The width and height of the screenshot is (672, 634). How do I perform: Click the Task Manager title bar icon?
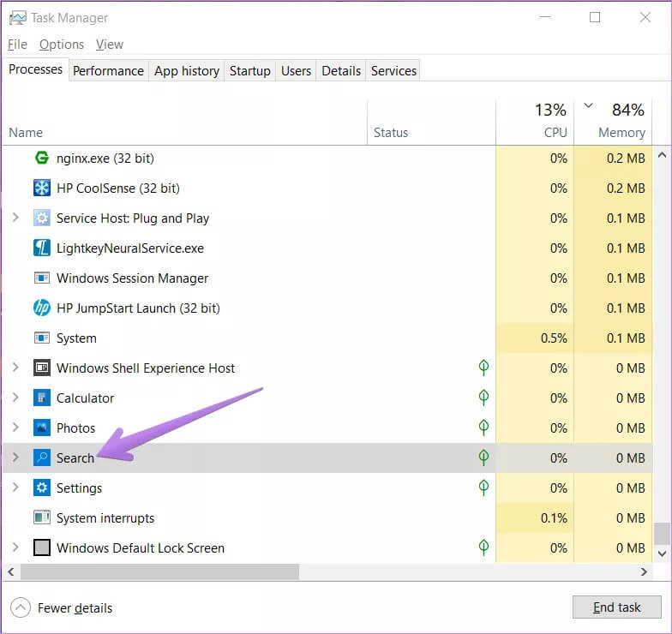point(17,18)
